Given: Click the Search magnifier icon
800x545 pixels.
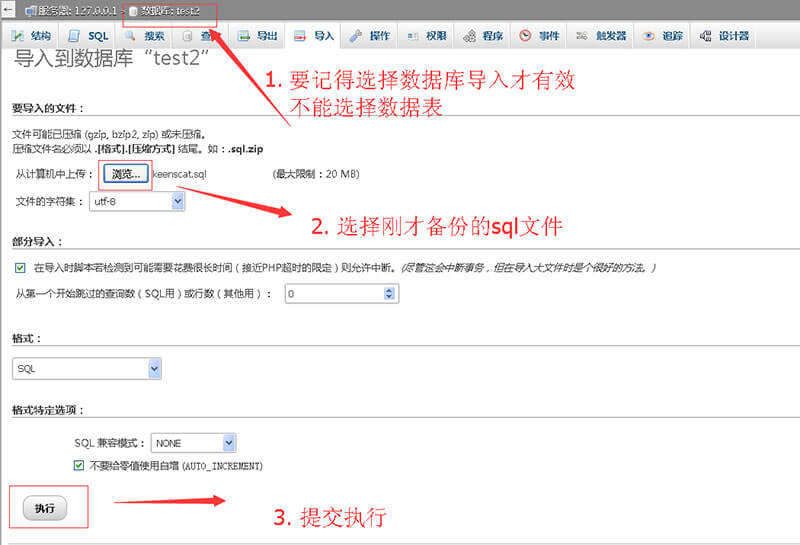Looking at the screenshot, I should (x=131, y=35).
